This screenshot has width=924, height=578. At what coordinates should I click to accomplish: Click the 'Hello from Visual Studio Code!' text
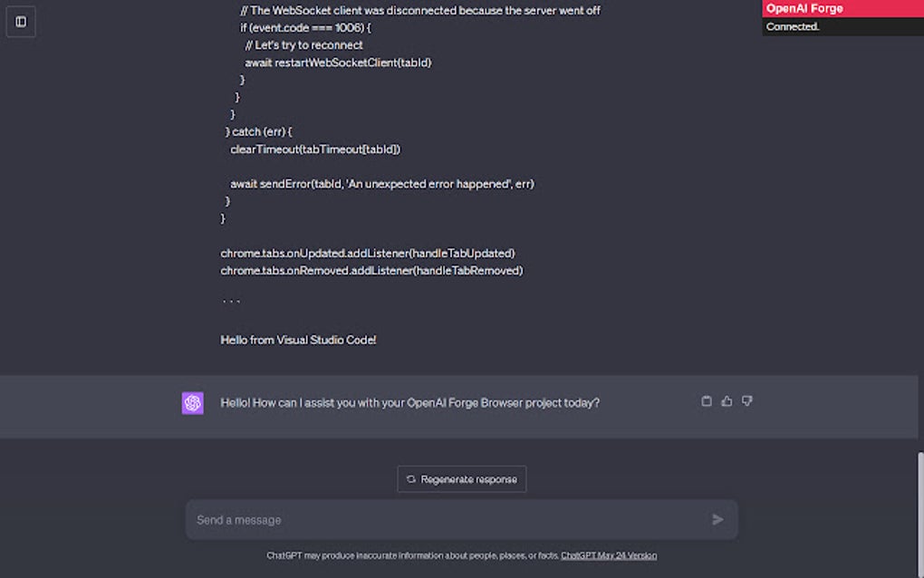tap(298, 340)
